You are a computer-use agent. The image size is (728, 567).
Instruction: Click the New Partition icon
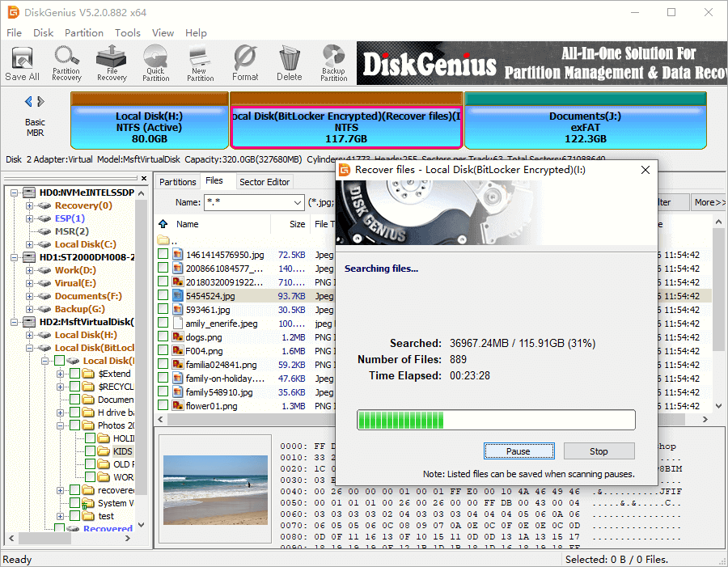200,63
